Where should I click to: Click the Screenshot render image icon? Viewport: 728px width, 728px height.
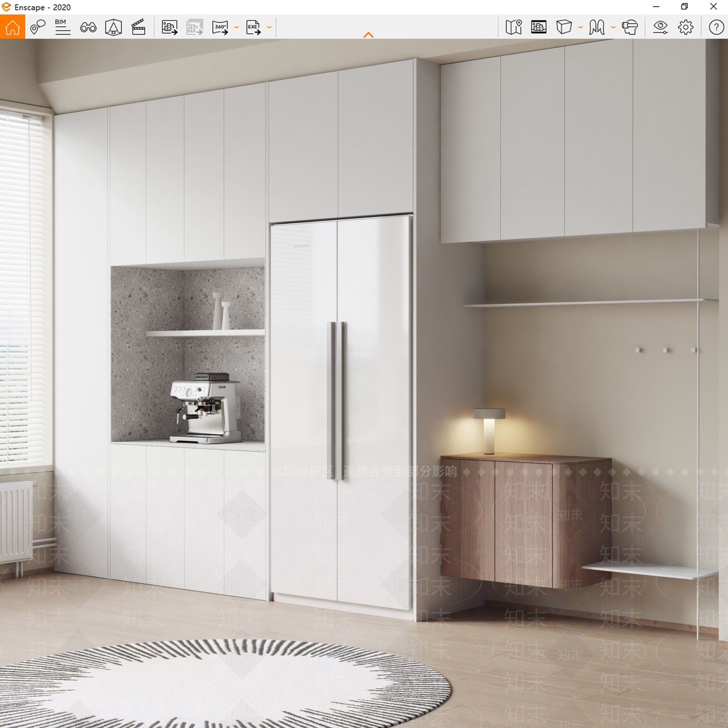click(x=169, y=27)
